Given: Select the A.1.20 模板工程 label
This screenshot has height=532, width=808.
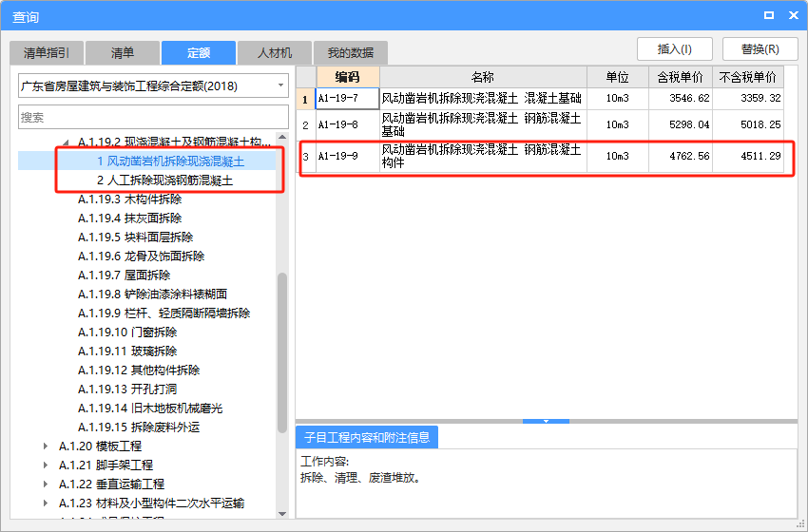Looking at the screenshot, I should [101, 446].
